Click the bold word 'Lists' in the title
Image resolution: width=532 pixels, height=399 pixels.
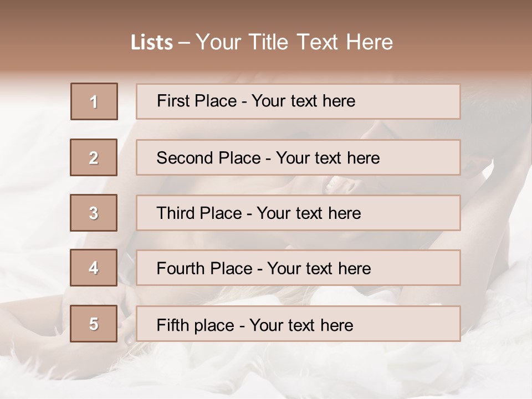[x=152, y=43]
